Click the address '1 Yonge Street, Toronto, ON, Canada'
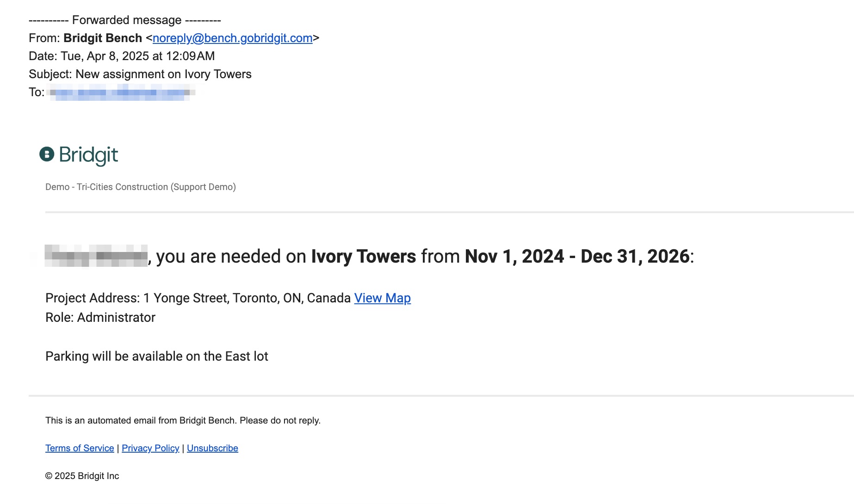This screenshot has width=854, height=504. click(247, 298)
